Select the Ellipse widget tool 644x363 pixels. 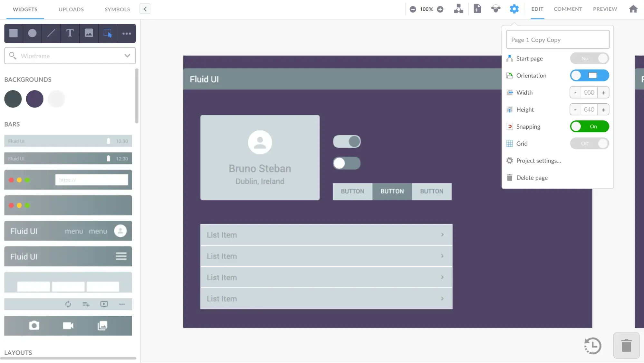pos(32,33)
